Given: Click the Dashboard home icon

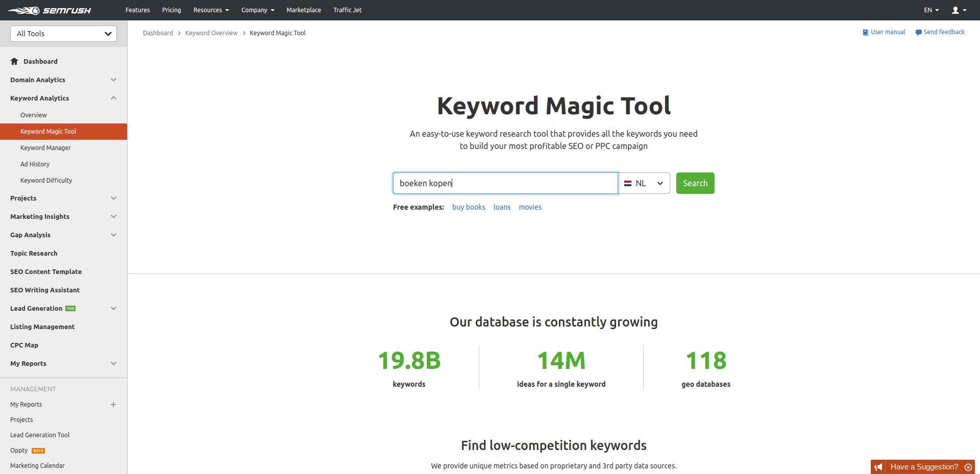Looking at the screenshot, I should point(14,61).
